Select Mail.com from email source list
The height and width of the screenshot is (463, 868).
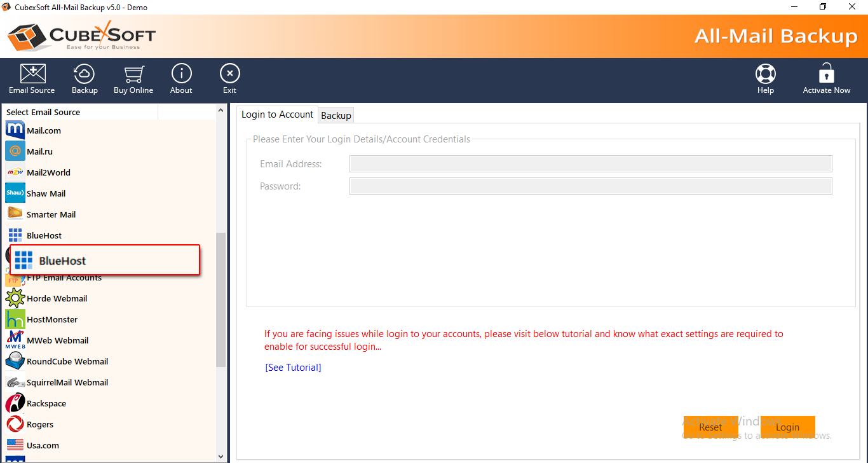point(43,130)
